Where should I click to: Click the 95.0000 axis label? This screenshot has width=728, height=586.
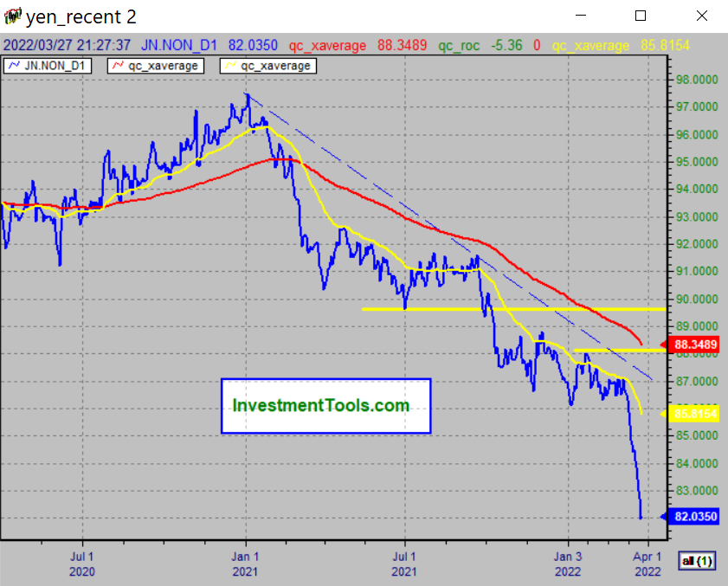[x=697, y=162]
